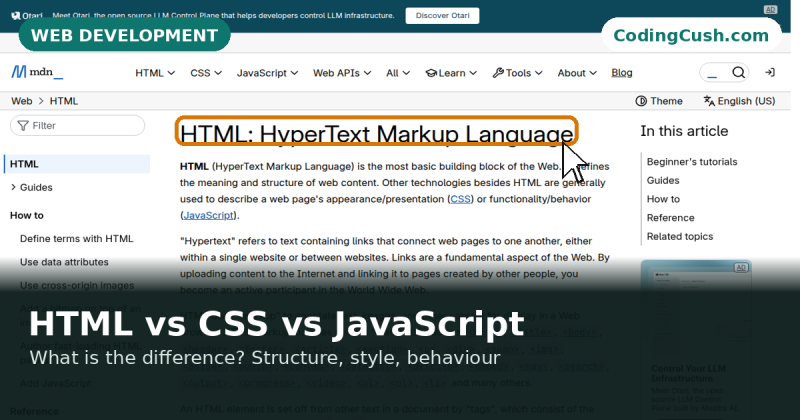Jump to Reference in article contents
Image resolution: width=800 pixels, height=420 pixels.
pos(670,218)
